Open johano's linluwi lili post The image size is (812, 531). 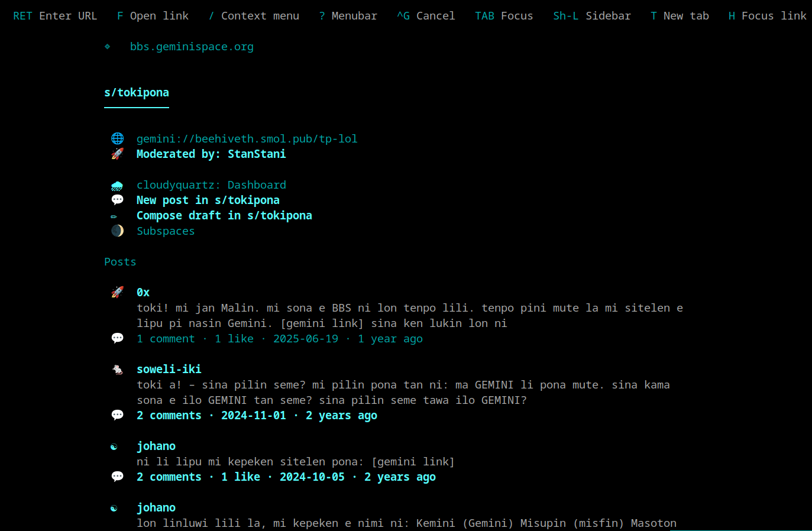tap(156, 508)
